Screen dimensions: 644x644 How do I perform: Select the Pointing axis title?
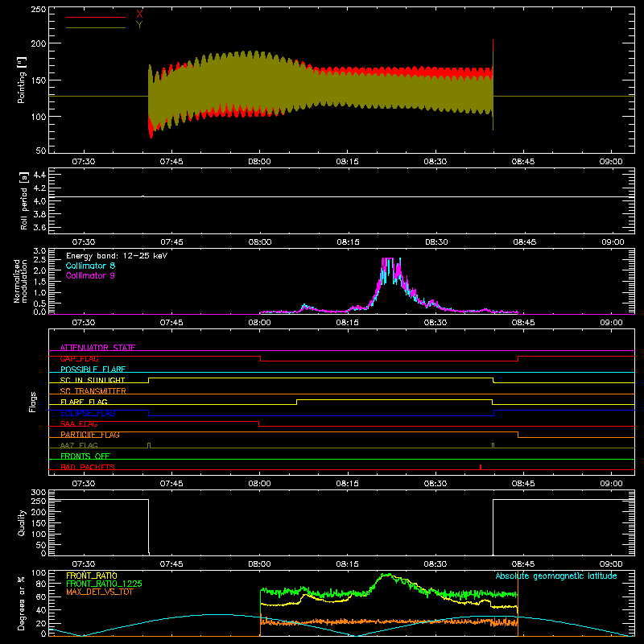(x=22, y=80)
